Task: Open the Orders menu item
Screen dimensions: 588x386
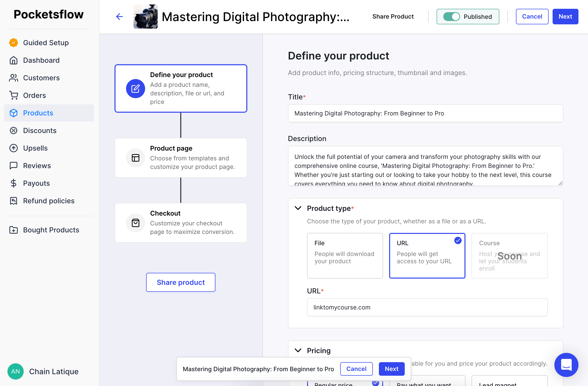Action: [49, 95]
